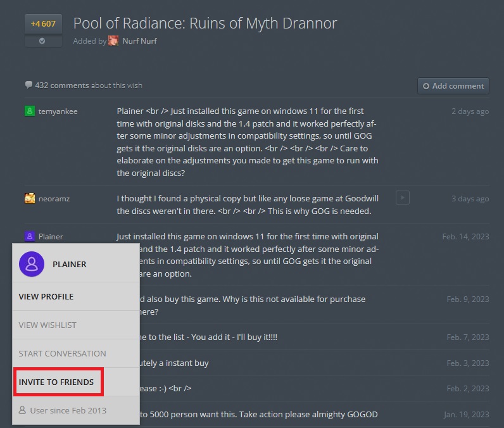This screenshot has height=428, width=504.
Task: Click the +4607 vote count button
Action: click(x=43, y=24)
